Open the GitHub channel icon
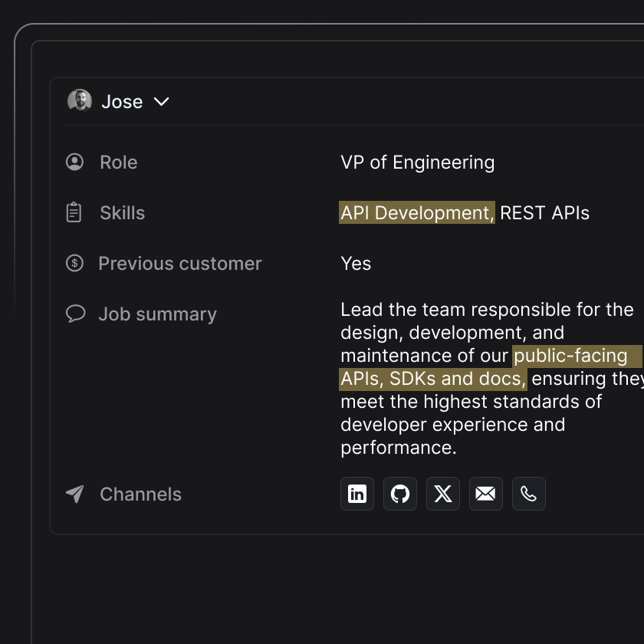The image size is (644, 644). pyautogui.click(x=400, y=494)
